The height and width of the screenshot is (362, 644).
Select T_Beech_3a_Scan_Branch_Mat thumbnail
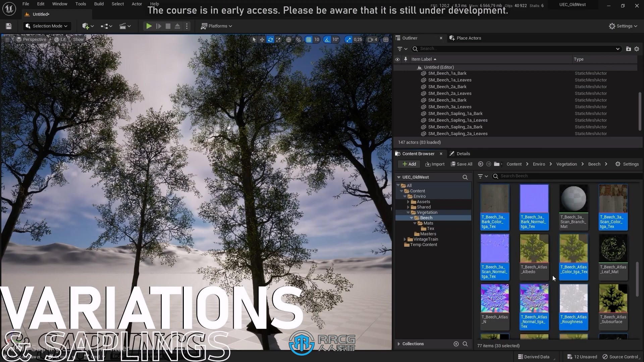click(574, 207)
